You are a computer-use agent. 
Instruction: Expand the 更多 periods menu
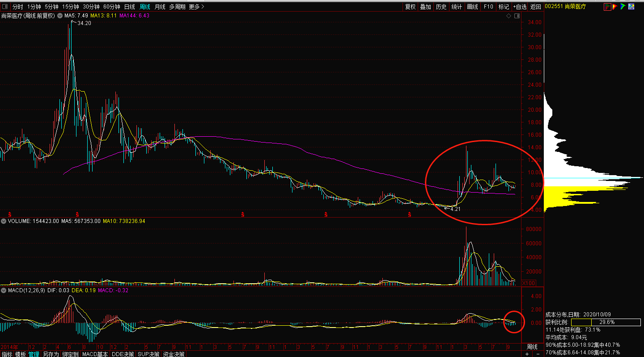196,7
